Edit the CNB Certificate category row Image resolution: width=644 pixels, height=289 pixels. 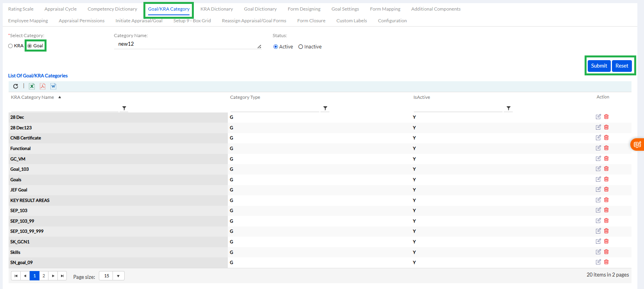tap(598, 137)
